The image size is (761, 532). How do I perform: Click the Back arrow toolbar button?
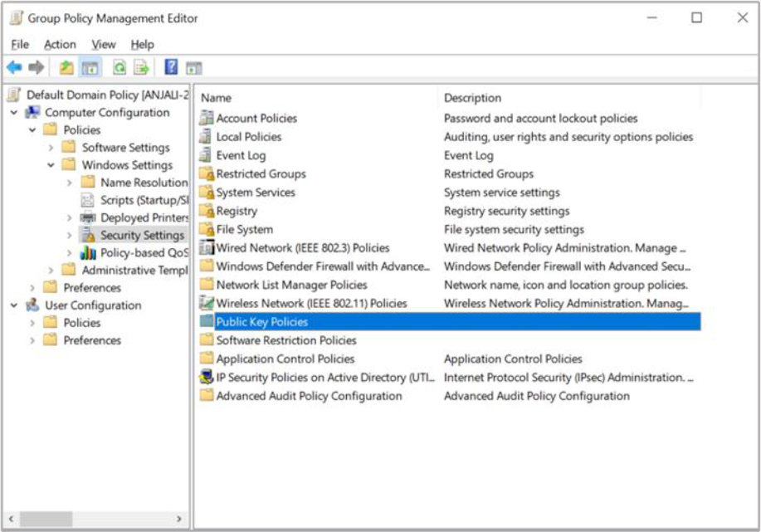pos(14,68)
